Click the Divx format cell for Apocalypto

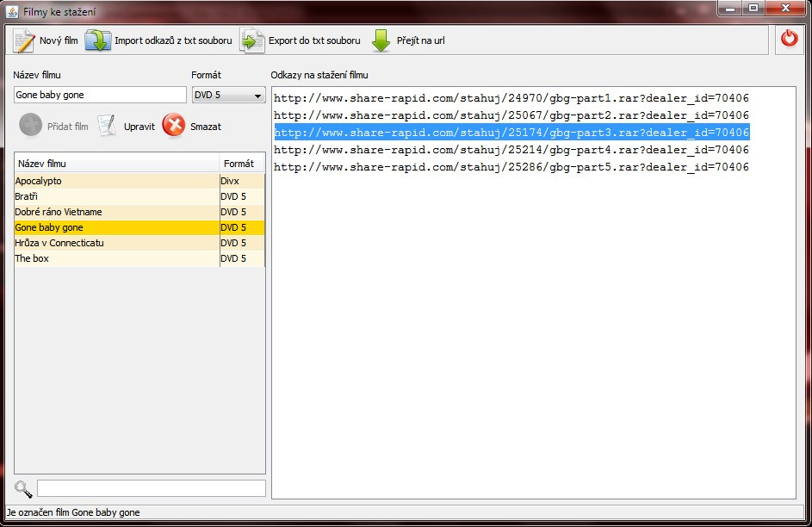tap(242, 181)
